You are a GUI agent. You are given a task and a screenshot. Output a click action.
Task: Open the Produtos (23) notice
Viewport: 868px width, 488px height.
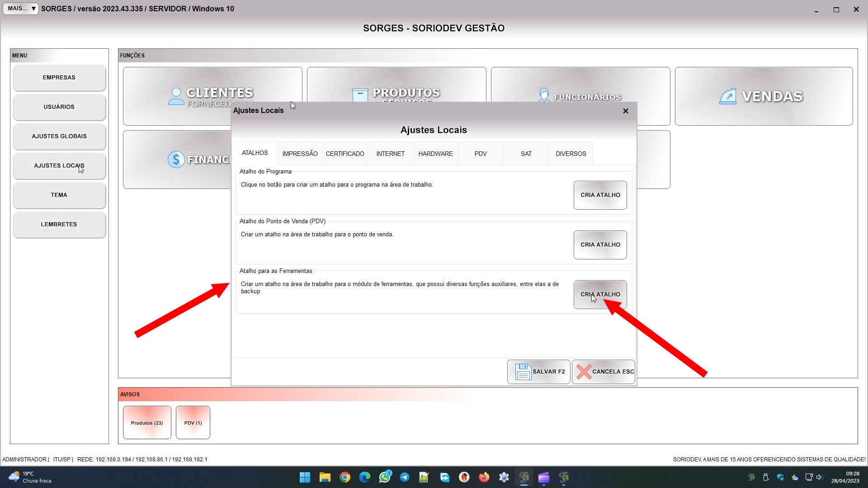point(147,423)
